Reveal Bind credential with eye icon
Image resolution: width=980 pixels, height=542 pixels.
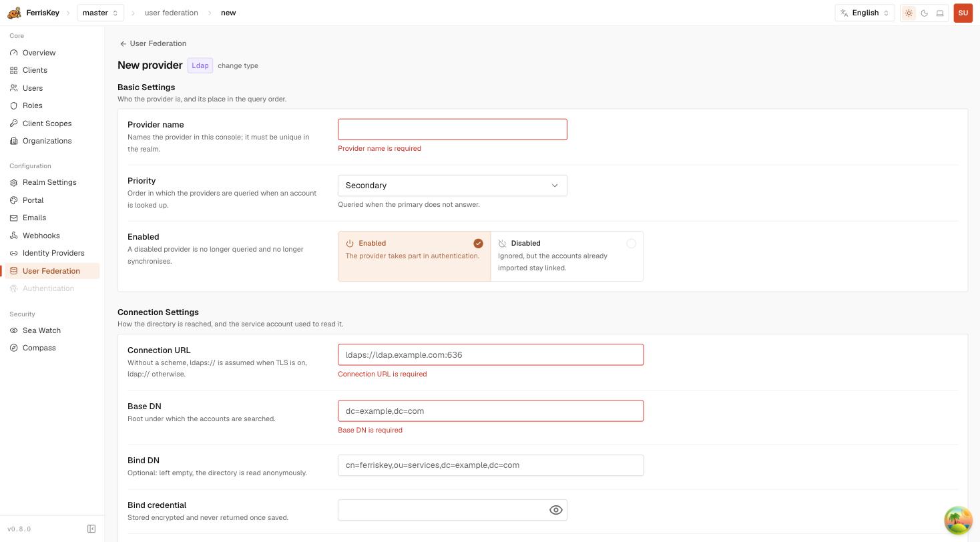click(x=555, y=510)
